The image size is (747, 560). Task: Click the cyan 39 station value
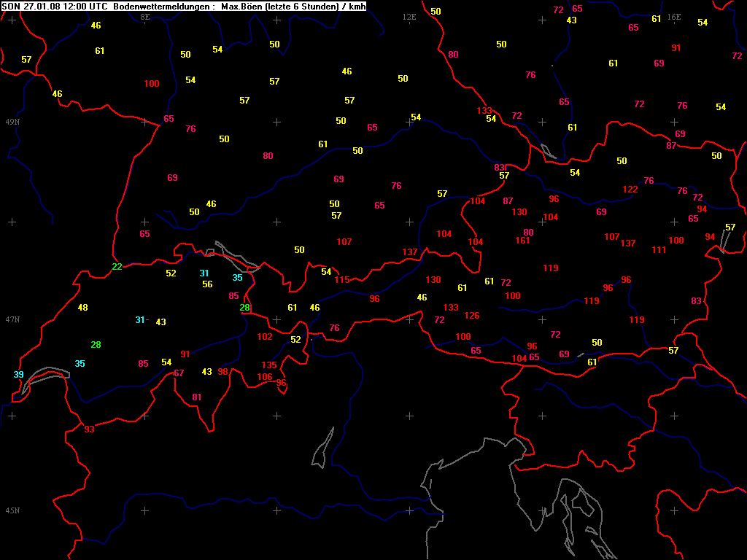click(x=19, y=375)
